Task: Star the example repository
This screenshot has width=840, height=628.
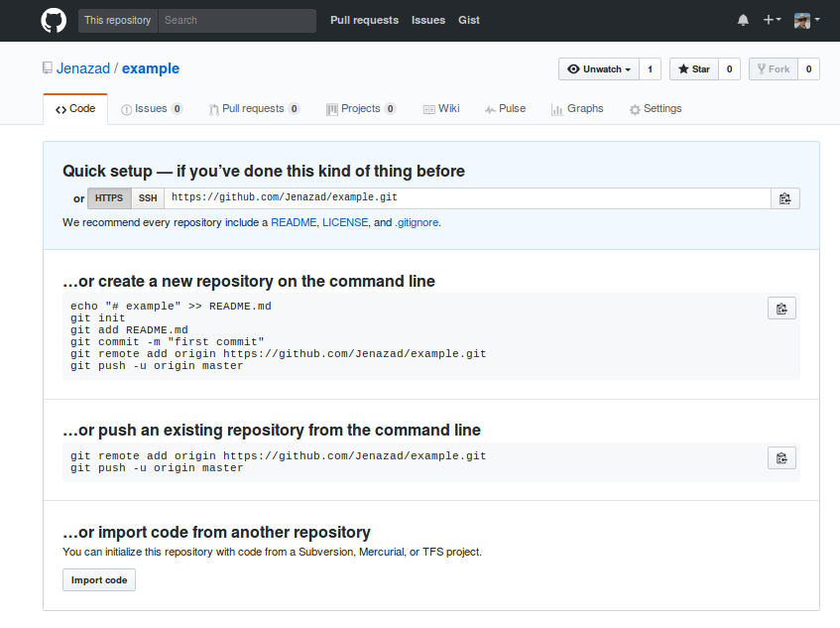Action: tap(694, 69)
